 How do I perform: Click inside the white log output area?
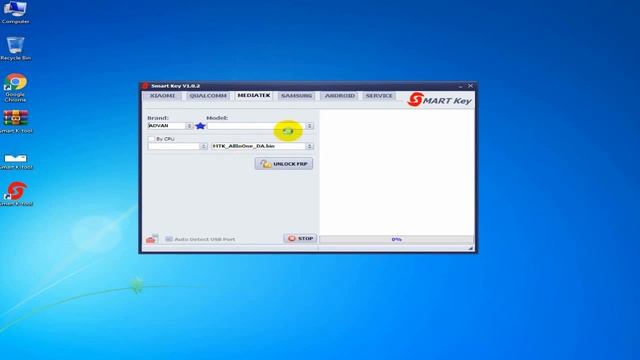(x=397, y=172)
